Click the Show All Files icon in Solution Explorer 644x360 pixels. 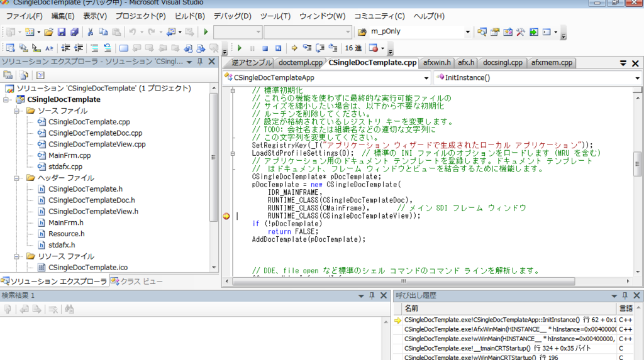[24, 75]
